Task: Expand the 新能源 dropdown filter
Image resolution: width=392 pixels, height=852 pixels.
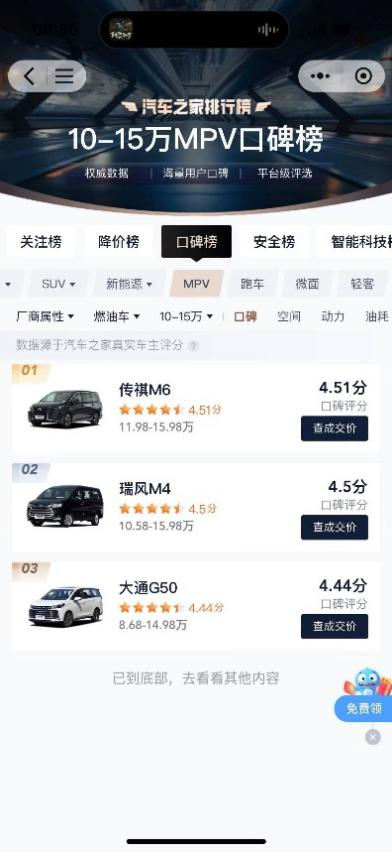Action: (x=129, y=284)
